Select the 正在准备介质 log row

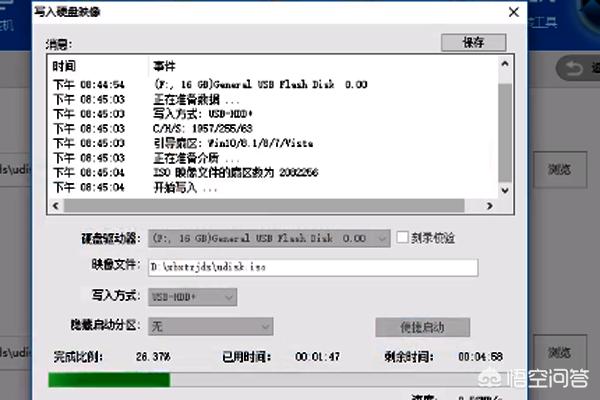[x=274, y=158]
